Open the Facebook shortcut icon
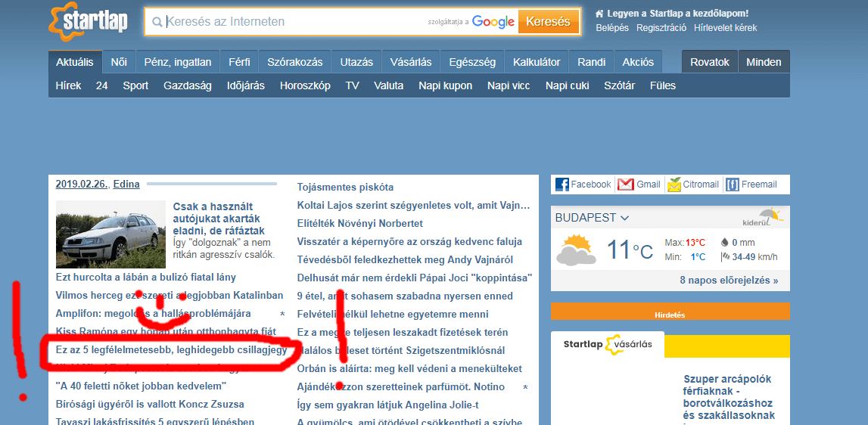Image resolution: width=868 pixels, height=425 pixels. pyautogui.click(x=562, y=185)
